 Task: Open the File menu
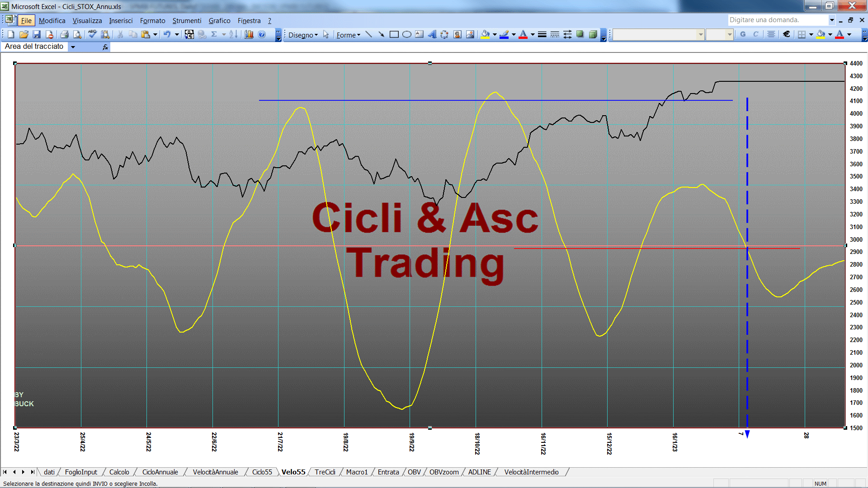(x=26, y=21)
